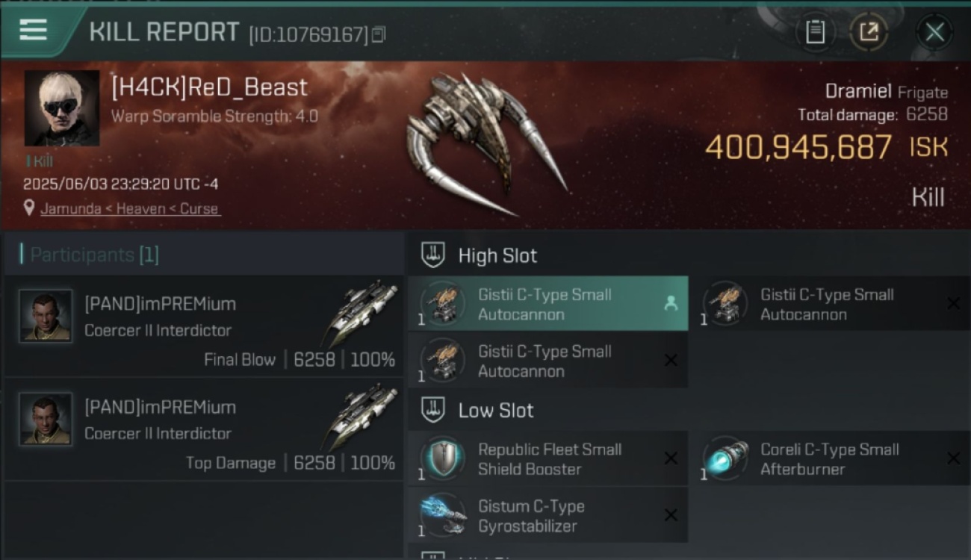Viewport: 971px width, 560px height.
Task: Click the location pin icon near Jamunda
Action: 29,208
